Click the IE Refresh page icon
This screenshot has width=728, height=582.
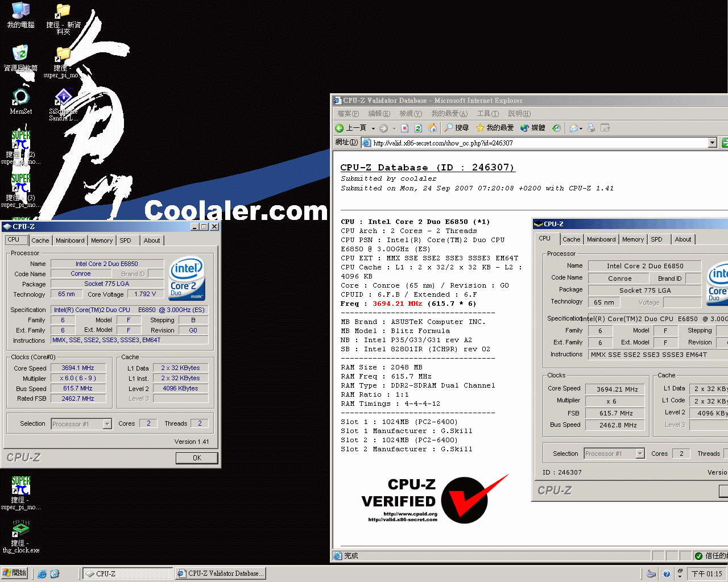pyautogui.click(x=418, y=128)
